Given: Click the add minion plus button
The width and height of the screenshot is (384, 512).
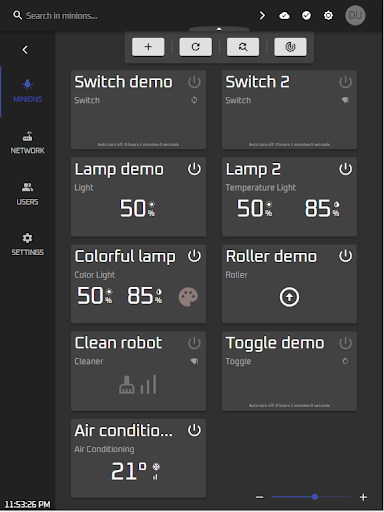Looking at the screenshot, I should tap(148, 47).
